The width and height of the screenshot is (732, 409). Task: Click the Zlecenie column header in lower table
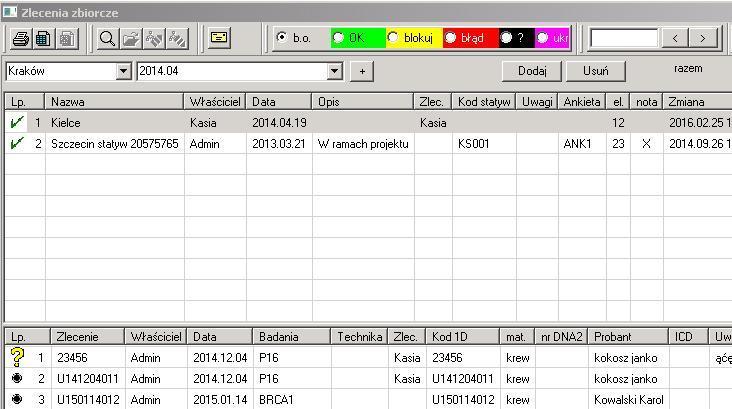(x=87, y=336)
